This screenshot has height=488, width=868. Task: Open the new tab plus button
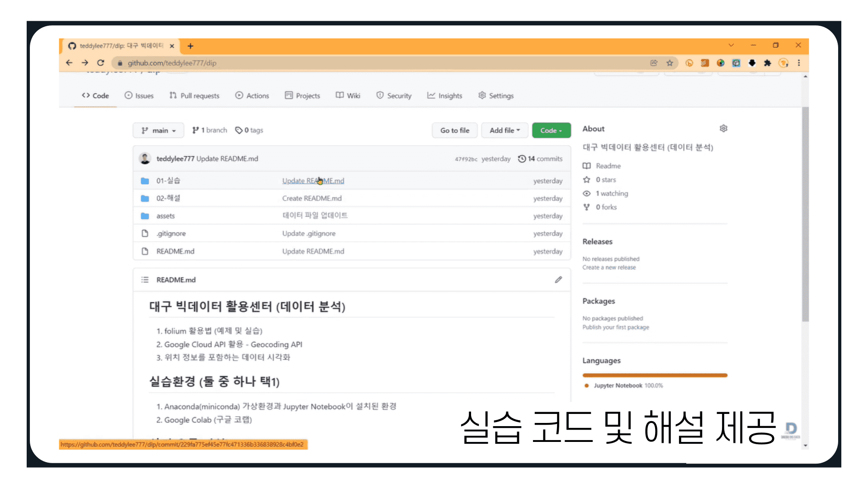[190, 46]
